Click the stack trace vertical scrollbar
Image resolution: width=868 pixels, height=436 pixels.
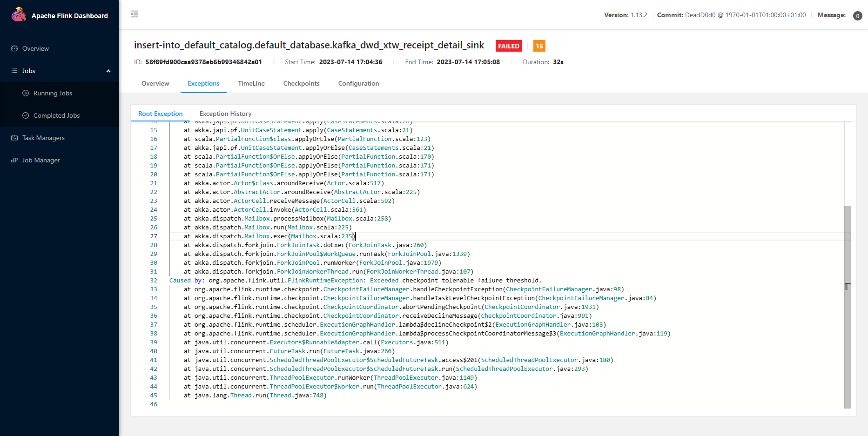847,307
